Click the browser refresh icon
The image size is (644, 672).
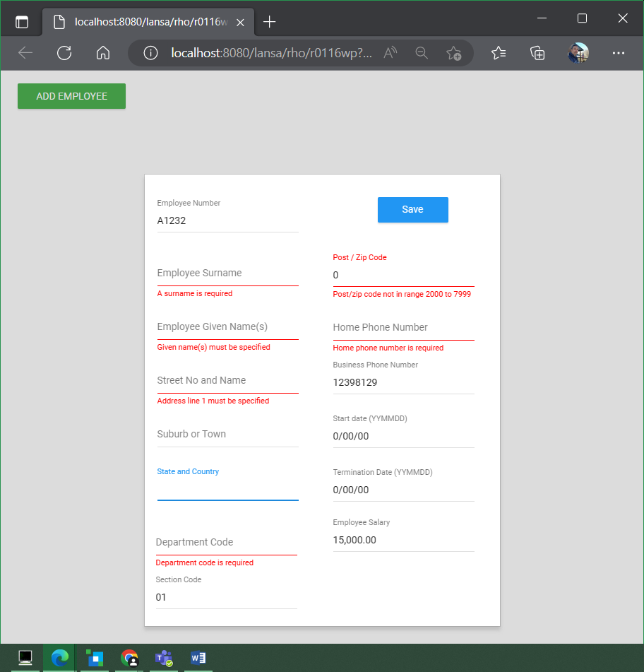(x=64, y=53)
